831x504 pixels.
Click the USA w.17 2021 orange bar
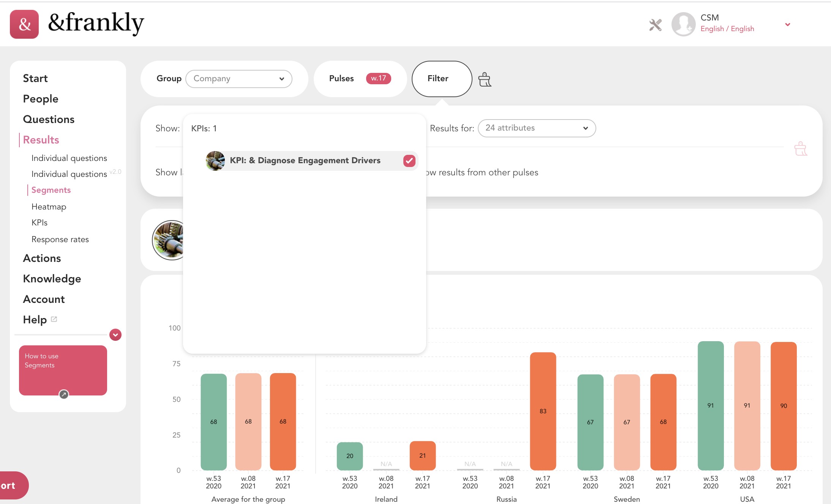point(783,405)
